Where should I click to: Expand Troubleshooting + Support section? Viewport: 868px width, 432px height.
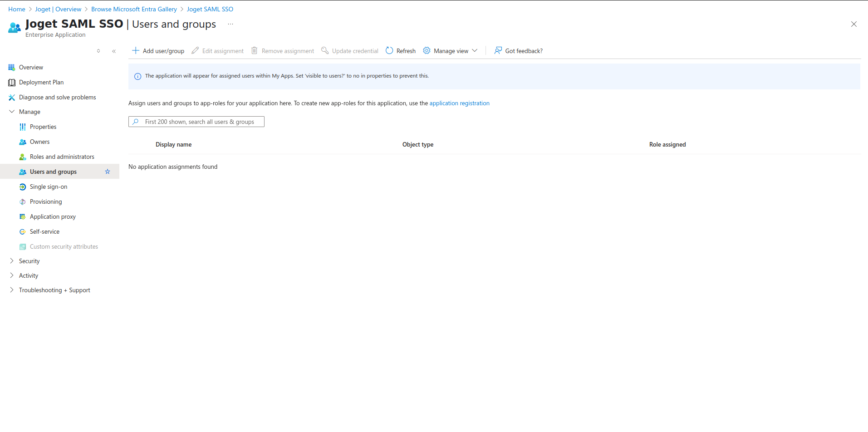point(12,290)
